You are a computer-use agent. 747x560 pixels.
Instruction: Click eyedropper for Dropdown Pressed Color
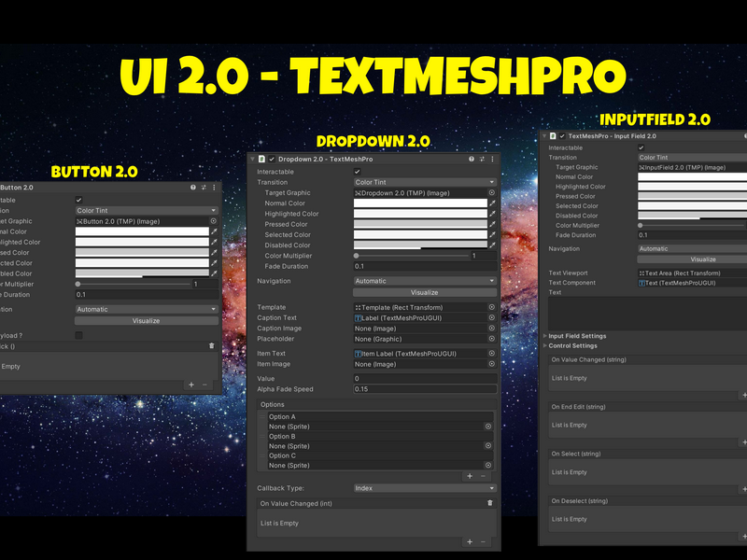coord(492,224)
